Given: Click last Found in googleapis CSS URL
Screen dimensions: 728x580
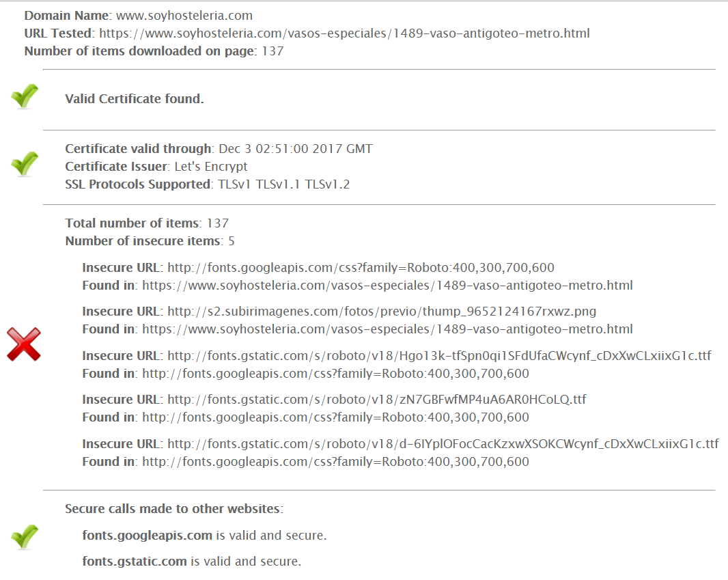Looking at the screenshot, I should (336, 462).
